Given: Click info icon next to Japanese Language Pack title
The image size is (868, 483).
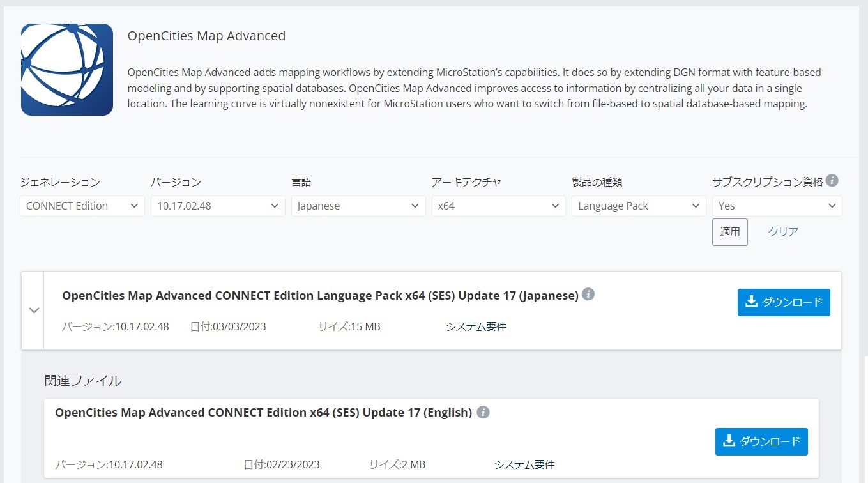Looking at the screenshot, I should click(x=589, y=295).
